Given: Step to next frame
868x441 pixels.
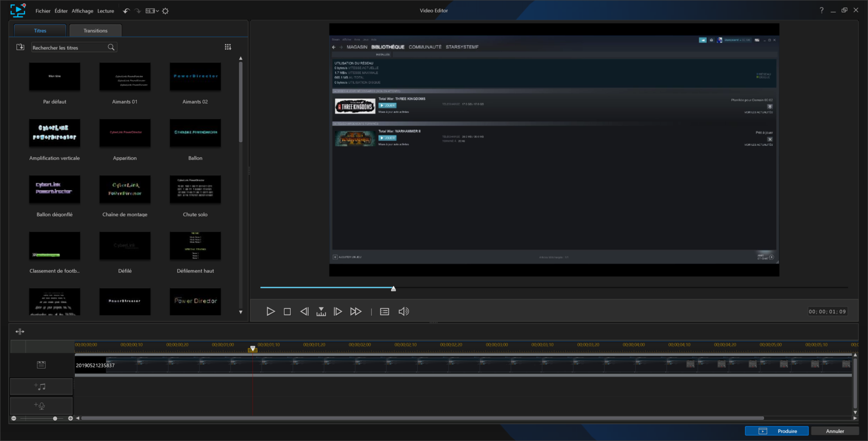Looking at the screenshot, I should (338, 311).
